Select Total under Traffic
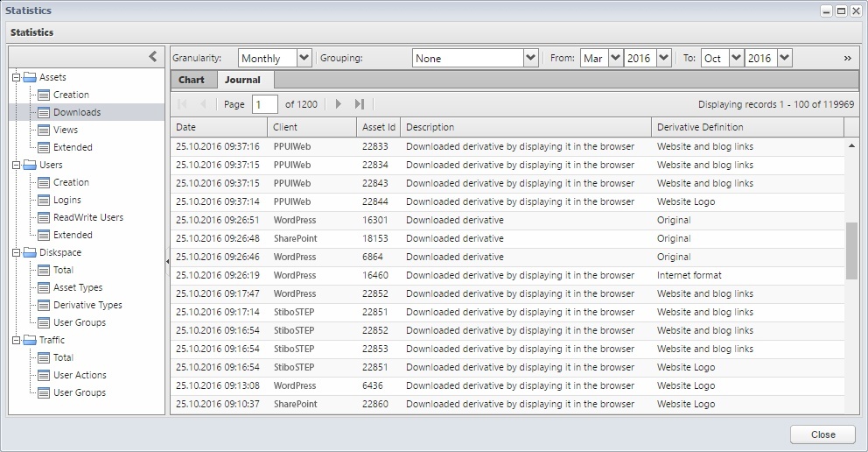 (63, 357)
